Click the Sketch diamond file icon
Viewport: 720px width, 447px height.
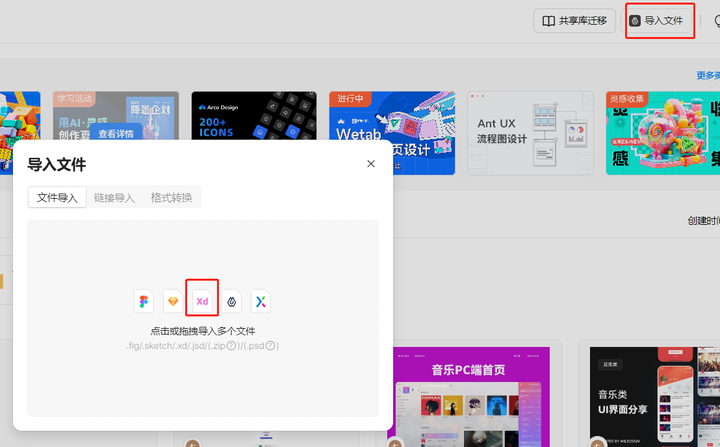[173, 301]
